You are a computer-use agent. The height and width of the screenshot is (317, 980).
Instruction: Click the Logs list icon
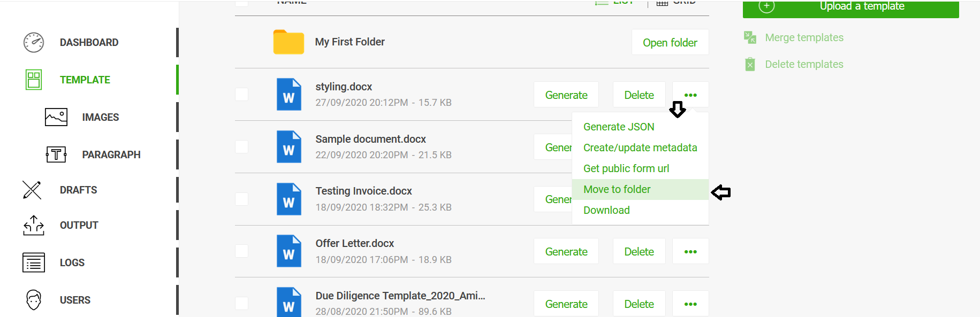(x=34, y=262)
